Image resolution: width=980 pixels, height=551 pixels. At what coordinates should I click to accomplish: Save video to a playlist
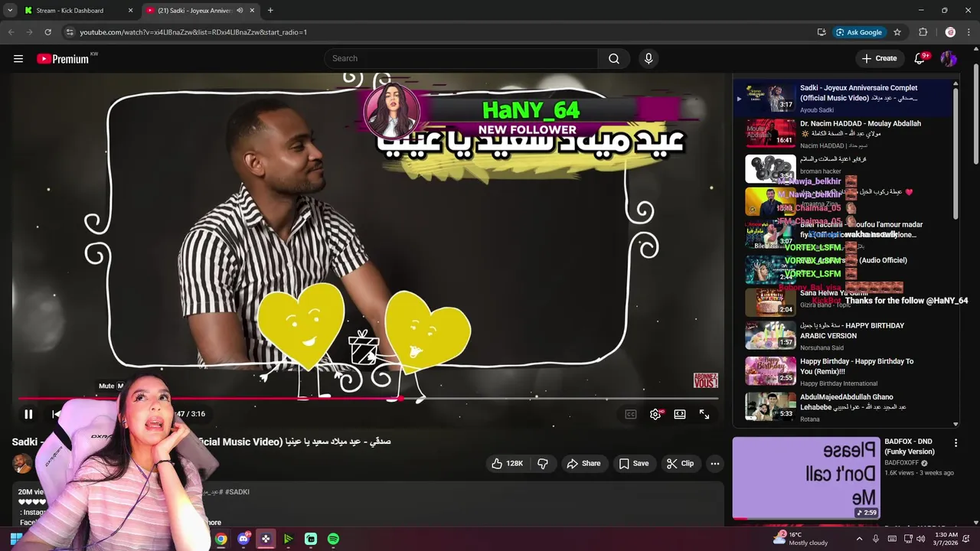pos(634,463)
